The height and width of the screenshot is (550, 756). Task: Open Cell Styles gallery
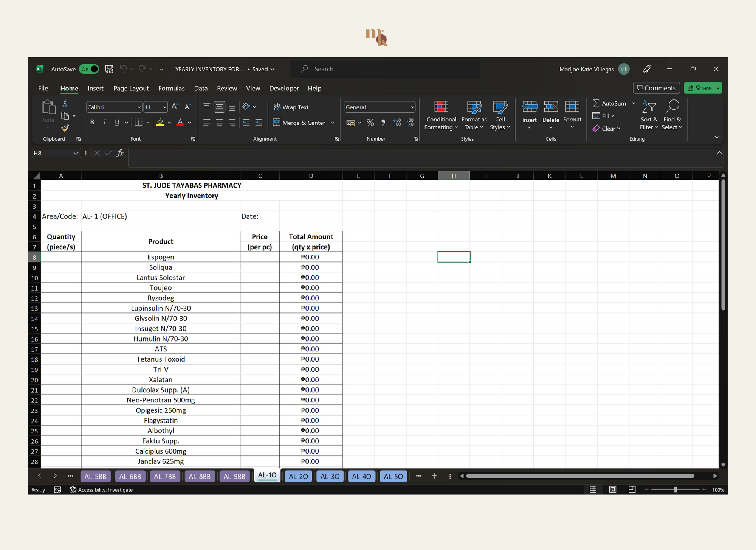500,116
